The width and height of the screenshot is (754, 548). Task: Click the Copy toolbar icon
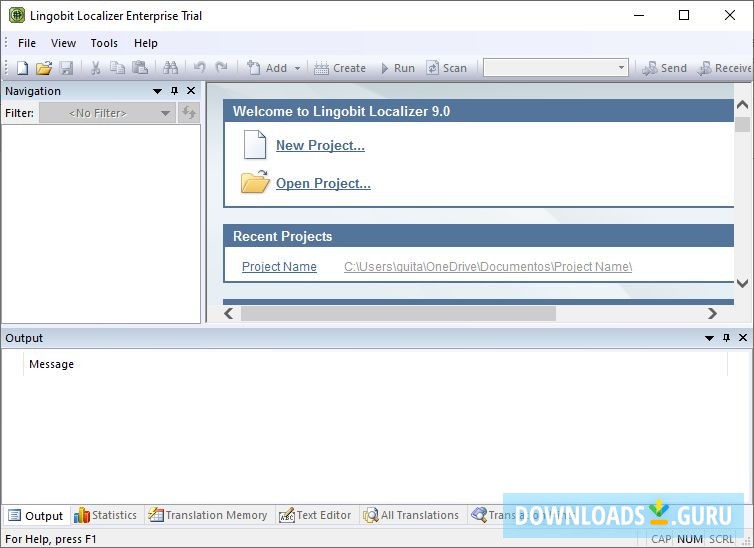click(117, 68)
